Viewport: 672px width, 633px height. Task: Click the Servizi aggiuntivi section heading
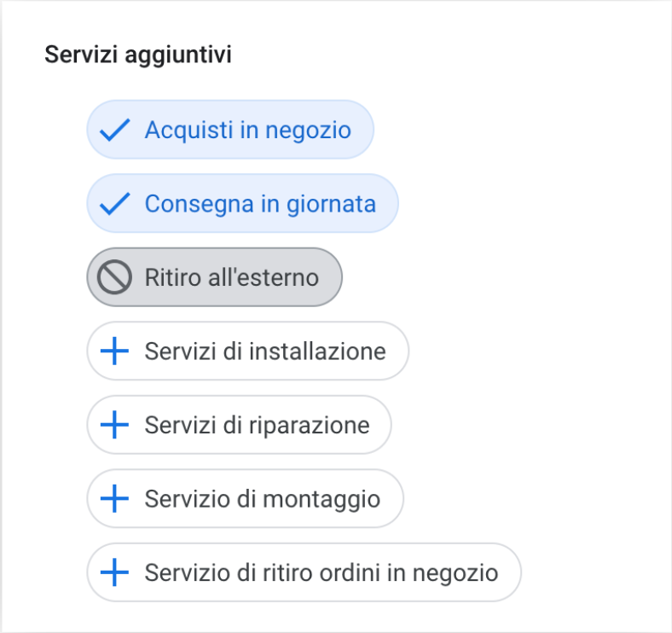[138, 55]
